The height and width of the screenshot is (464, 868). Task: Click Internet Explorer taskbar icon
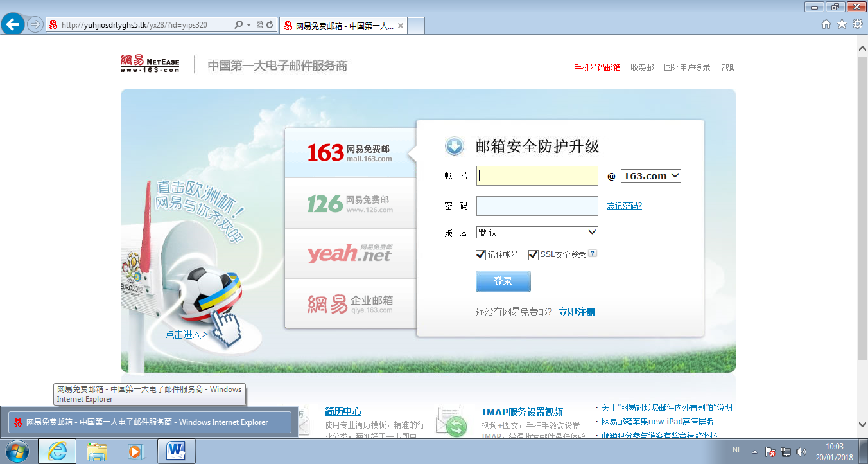coord(57,451)
